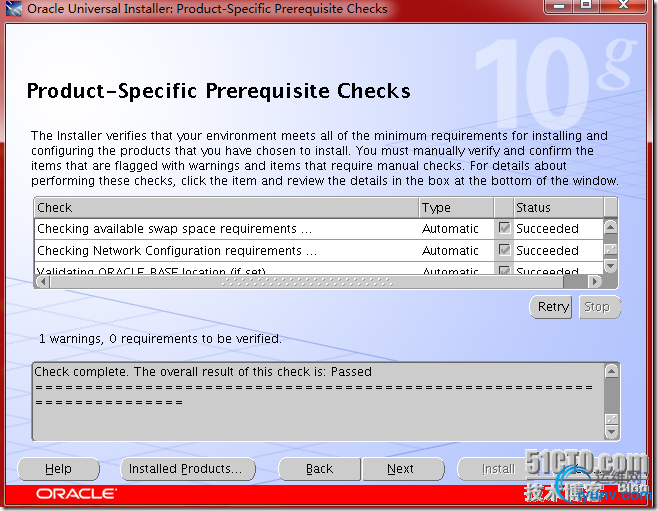Viewport: 658px width, 511px height.
Task: Click Succeeded status of Network Configuration row
Action: [547, 250]
